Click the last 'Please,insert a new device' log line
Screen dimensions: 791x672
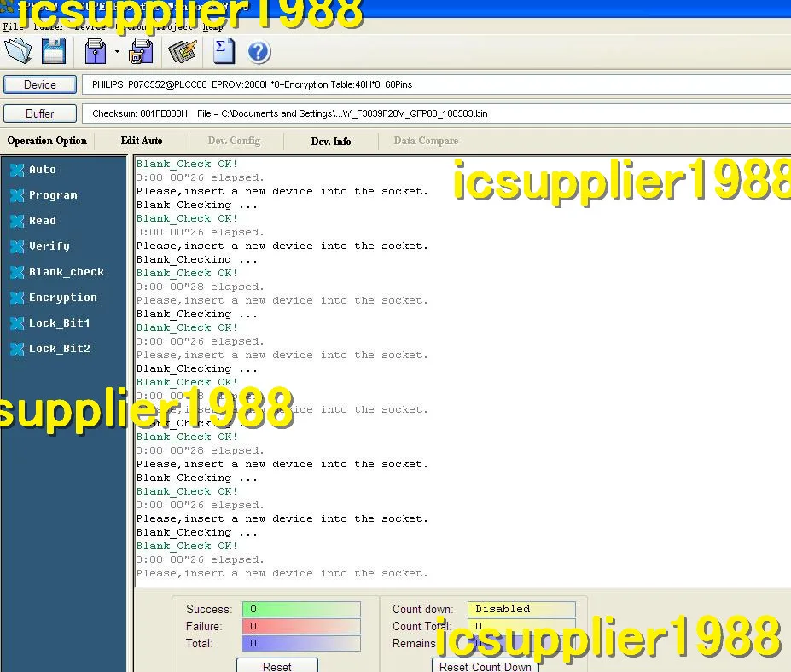click(282, 573)
